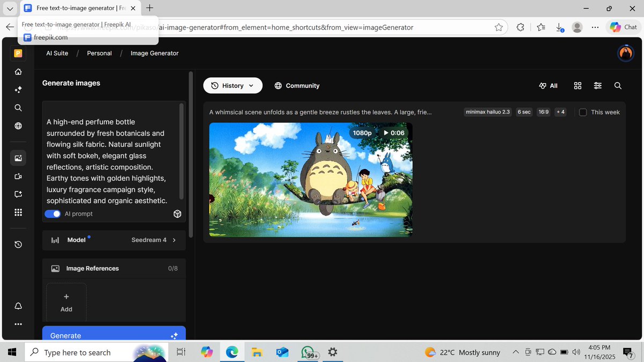Image resolution: width=644 pixels, height=362 pixels.
Task: Click into the perfume prompt text box
Action: tap(110, 161)
